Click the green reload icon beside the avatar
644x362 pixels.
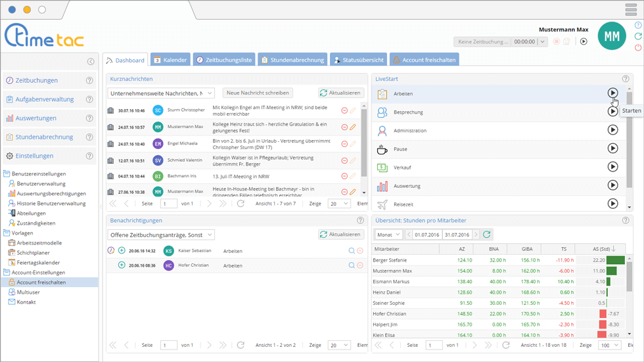[638, 36]
